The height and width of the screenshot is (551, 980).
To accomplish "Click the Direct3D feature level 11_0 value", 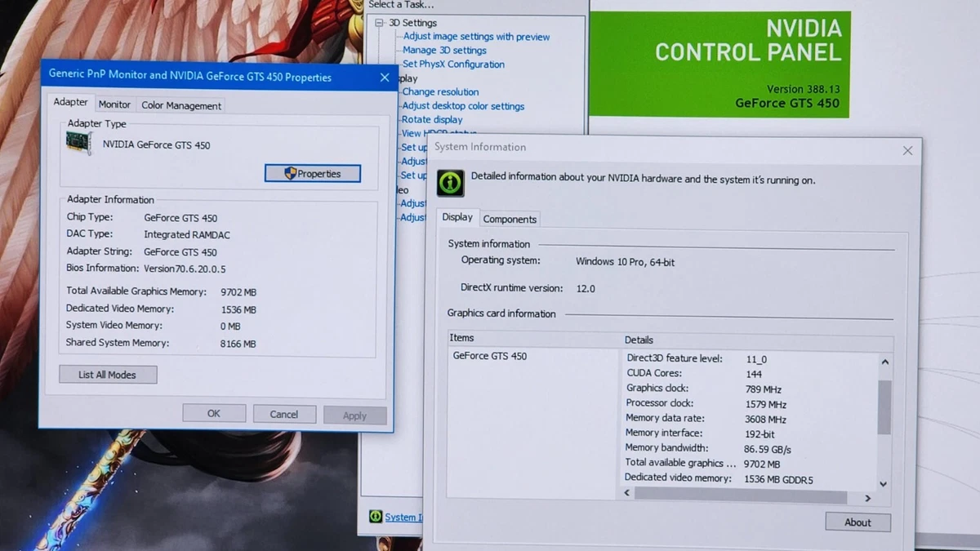I will 756,359.
